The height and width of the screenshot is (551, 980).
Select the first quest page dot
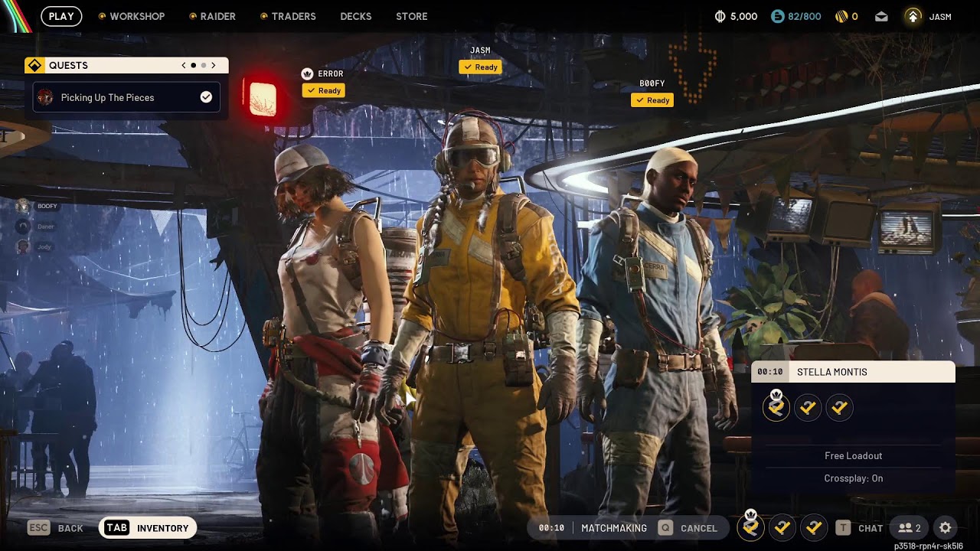coord(194,66)
